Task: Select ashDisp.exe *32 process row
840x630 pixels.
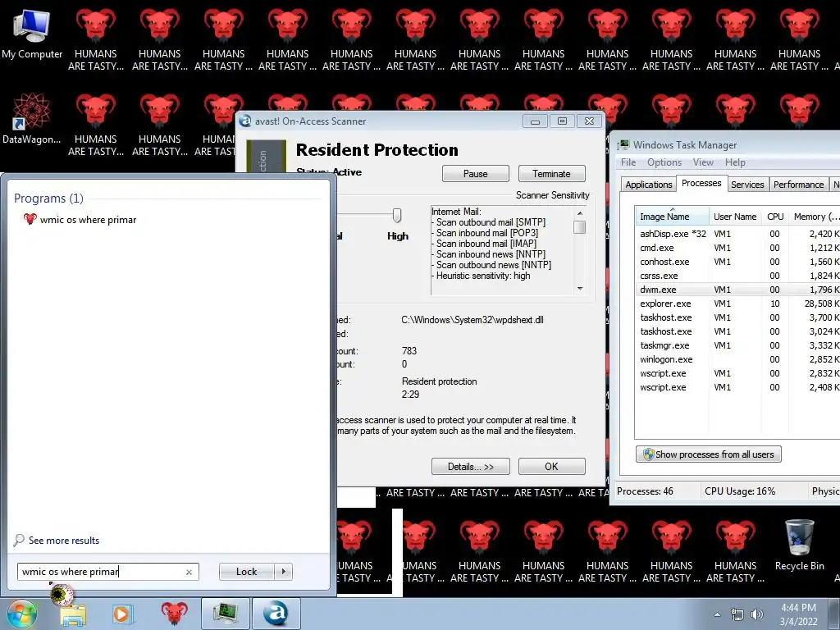Action: click(x=737, y=234)
